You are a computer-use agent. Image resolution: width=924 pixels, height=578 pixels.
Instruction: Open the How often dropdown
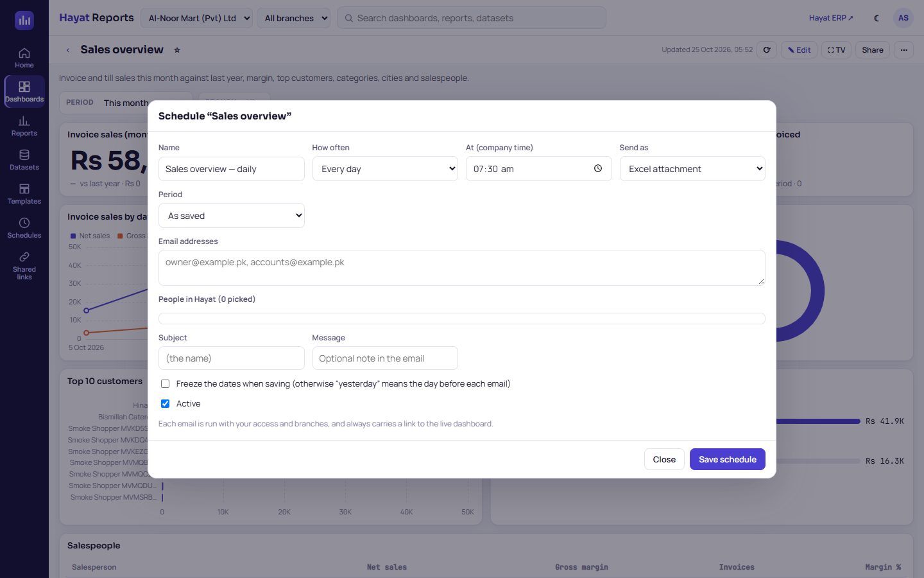click(x=385, y=169)
